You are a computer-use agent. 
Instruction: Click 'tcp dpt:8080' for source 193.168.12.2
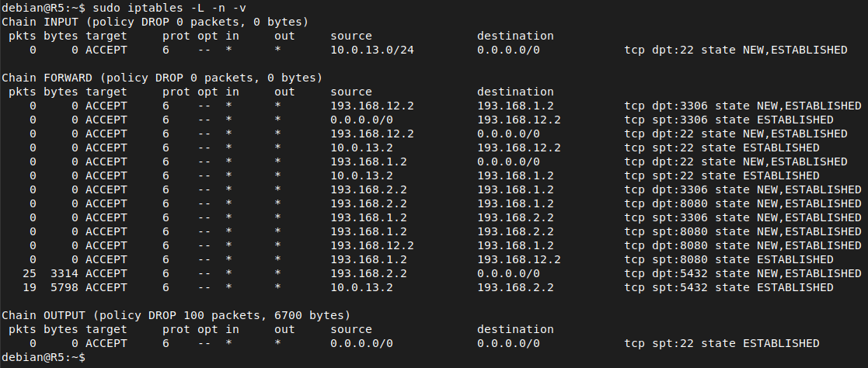click(x=667, y=245)
